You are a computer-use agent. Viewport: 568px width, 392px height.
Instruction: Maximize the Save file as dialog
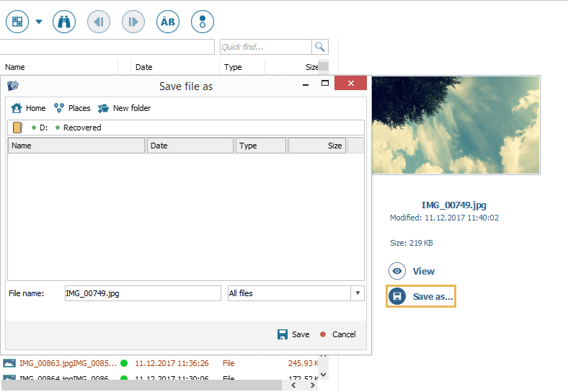[x=325, y=84]
